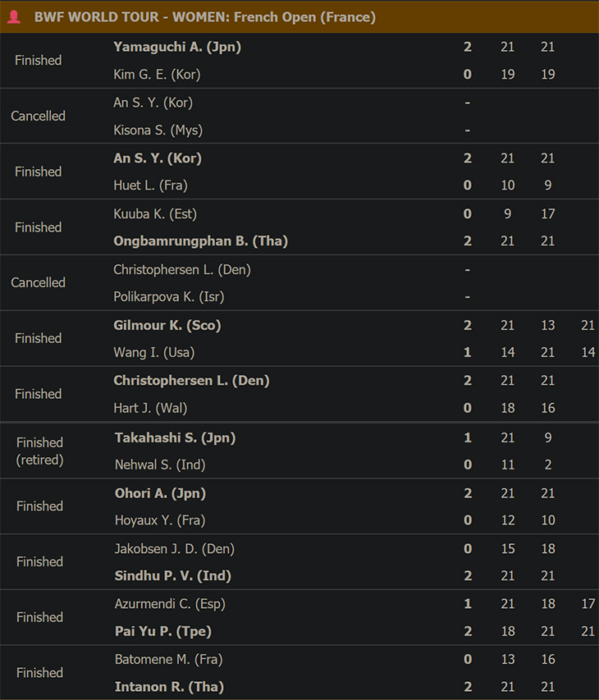Screen dimensions: 599x700
Task: Select Intanon R. (Tha) player name
Action: 169,687
